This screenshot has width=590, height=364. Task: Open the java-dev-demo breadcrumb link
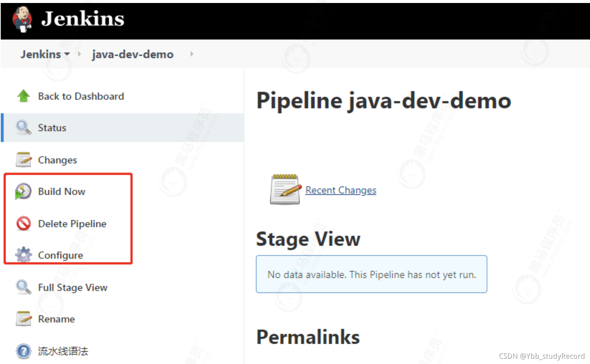(x=133, y=54)
